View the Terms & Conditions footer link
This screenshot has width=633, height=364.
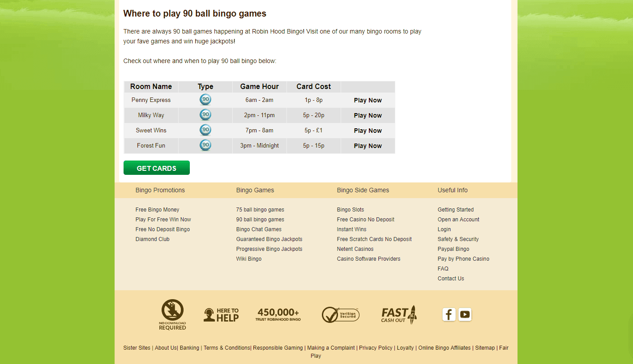click(227, 348)
